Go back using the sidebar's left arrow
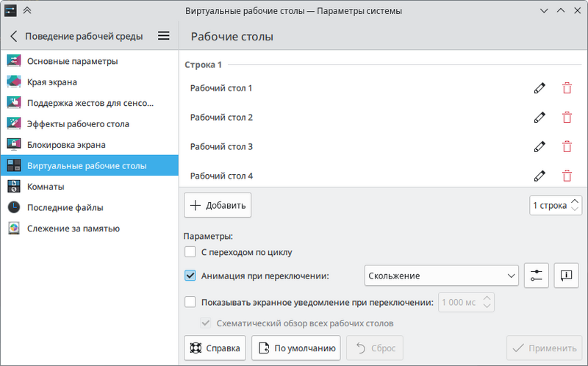The height and width of the screenshot is (366, 588). click(x=14, y=36)
